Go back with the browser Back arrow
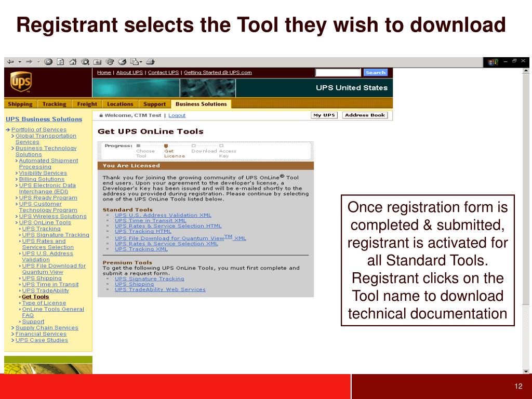 point(10,62)
